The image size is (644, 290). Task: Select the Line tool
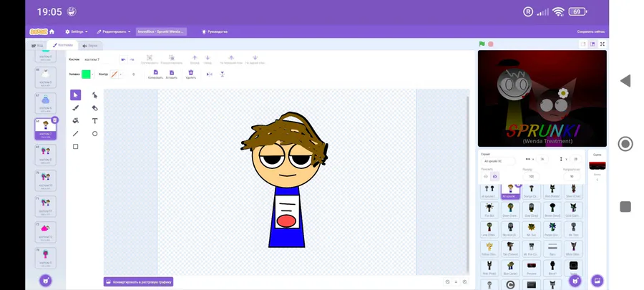(x=75, y=133)
